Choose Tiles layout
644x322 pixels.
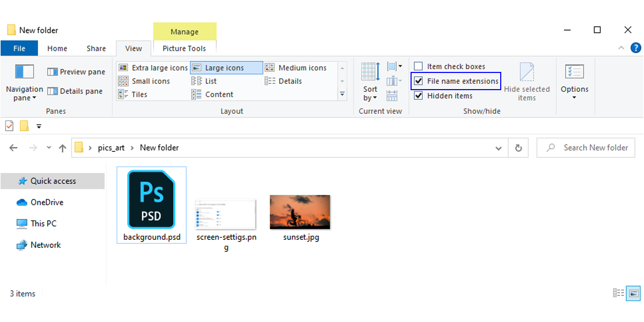coord(133,94)
